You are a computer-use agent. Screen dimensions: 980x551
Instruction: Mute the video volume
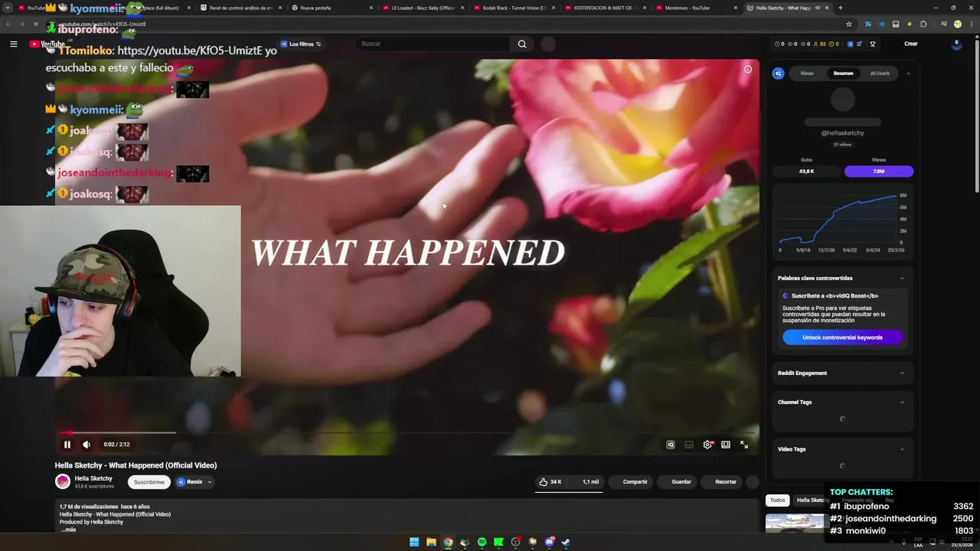click(x=87, y=445)
